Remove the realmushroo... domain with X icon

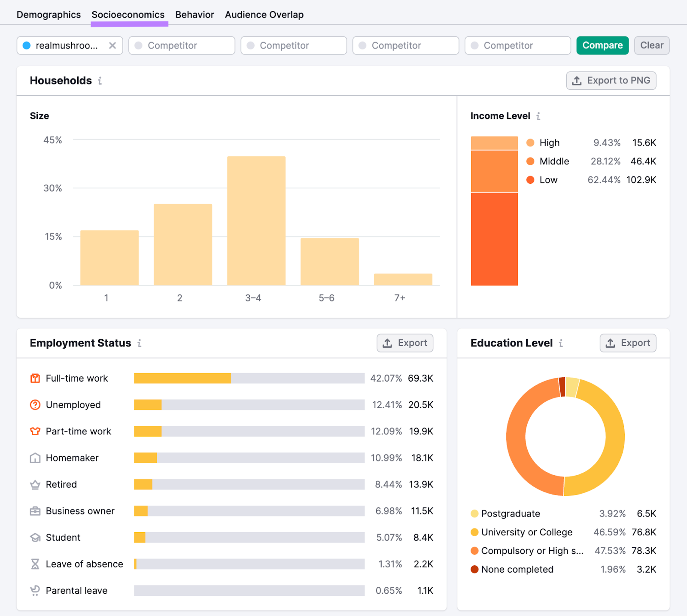pyautogui.click(x=112, y=46)
